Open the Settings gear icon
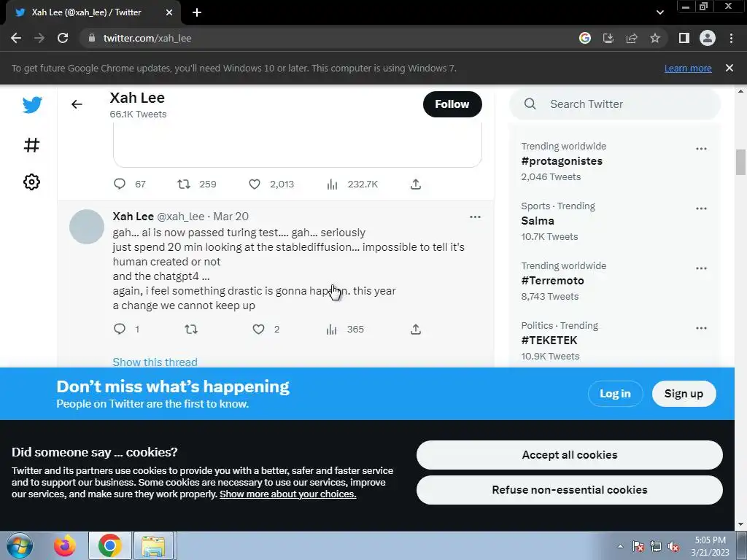Screen dimensions: 747x560 point(32,182)
